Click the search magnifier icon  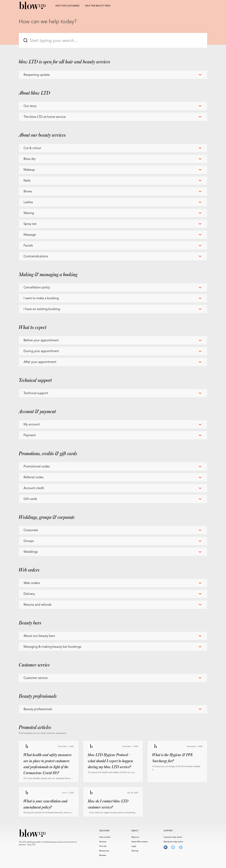click(26, 40)
